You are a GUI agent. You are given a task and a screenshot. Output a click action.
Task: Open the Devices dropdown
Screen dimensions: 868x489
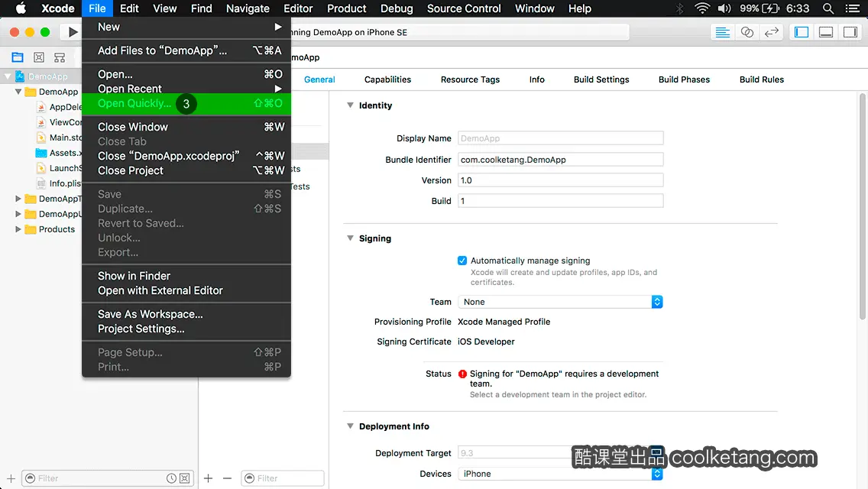[x=560, y=474]
